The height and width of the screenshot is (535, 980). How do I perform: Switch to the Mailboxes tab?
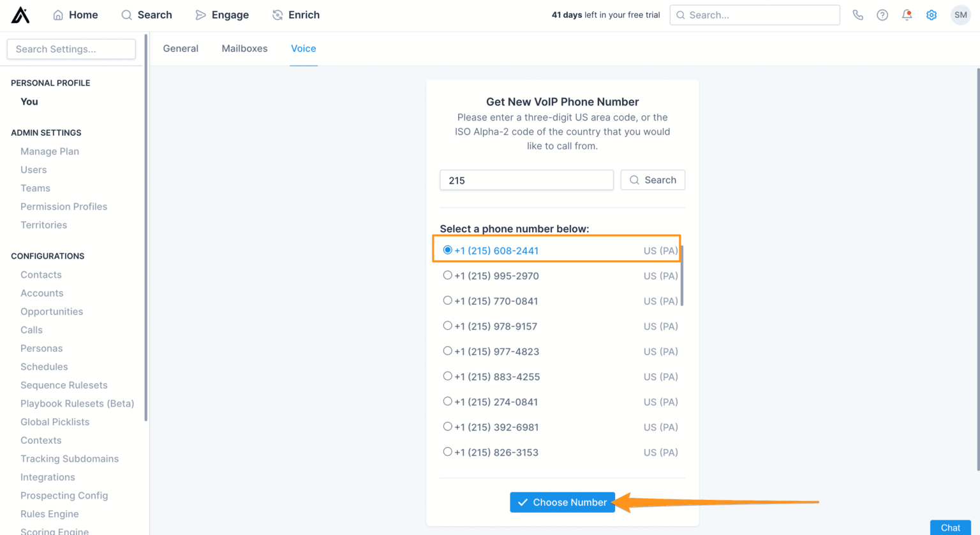coord(244,48)
